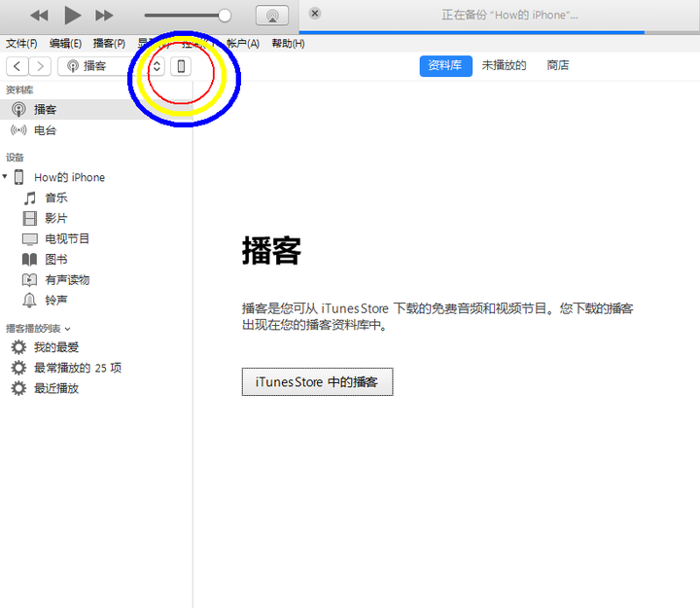
Task: Open the 播客(P) menu
Action: [x=109, y=44]
